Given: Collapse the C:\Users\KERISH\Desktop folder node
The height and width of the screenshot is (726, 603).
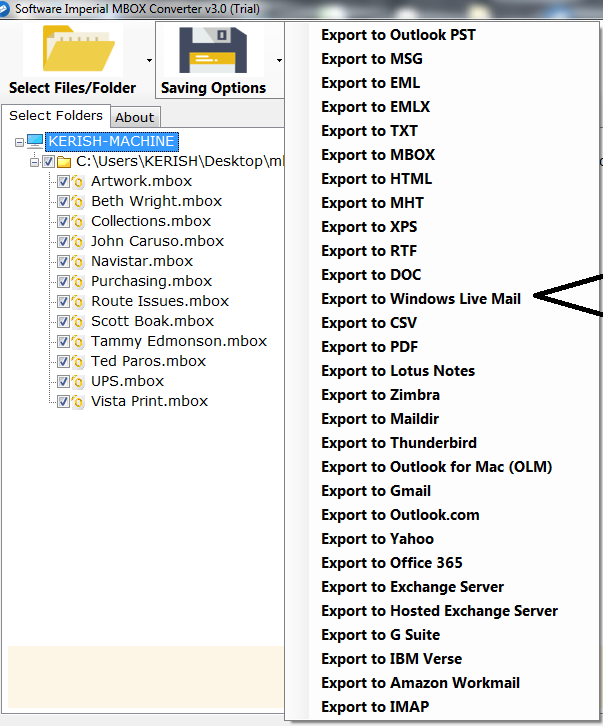Looking at the screenshot, I should coord(34,162).
